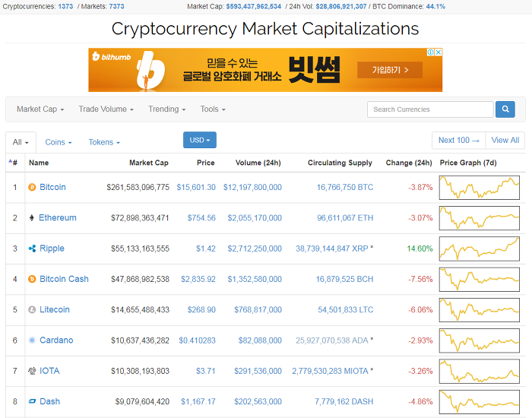Click the bithumb banner sign-up button
The image size is (532, 418).
tap(390, 70)
